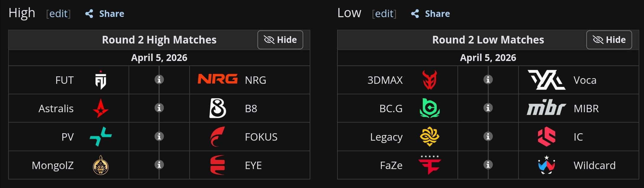Click the NRG team logo

pos(218,79)
